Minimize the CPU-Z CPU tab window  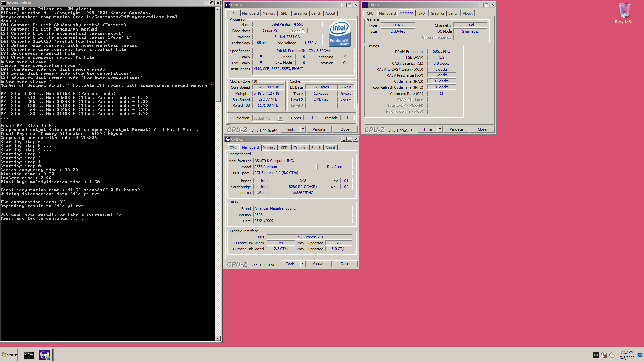point(344,5)
